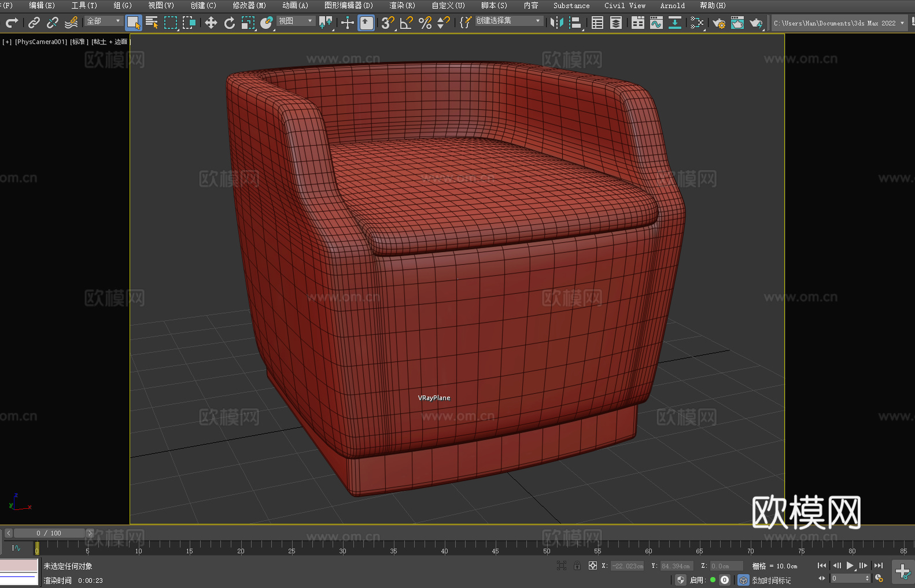Open the 修改器(M) menu
This screenshot has width=915, height=588.
coord(249,5)
